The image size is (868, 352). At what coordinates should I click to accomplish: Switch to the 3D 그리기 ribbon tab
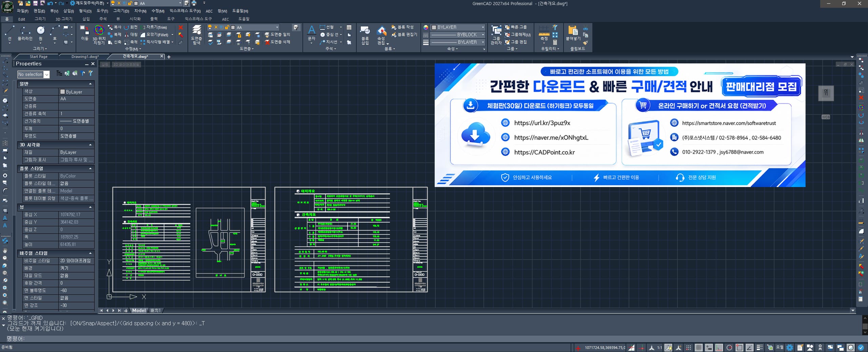[x=64, y=19]
